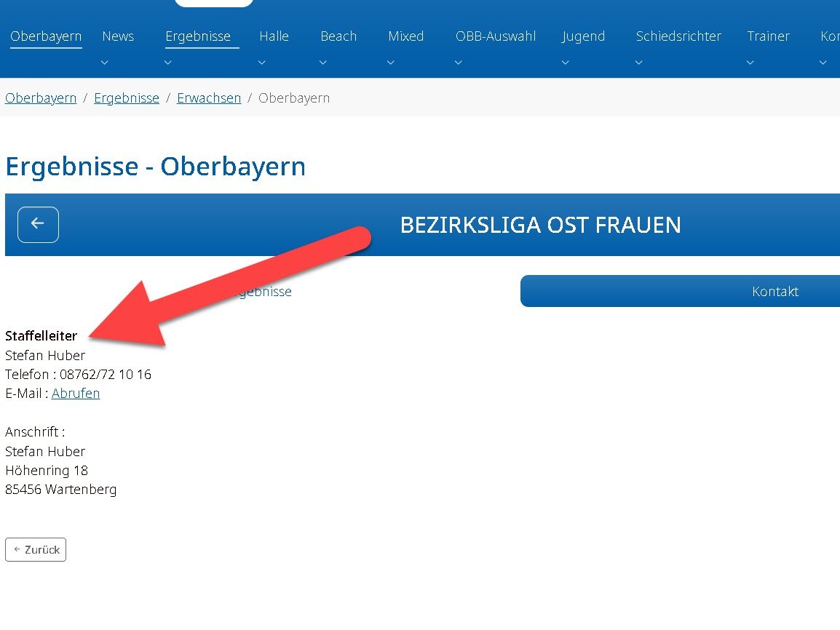This screenshot has width=840, height=630.
Task: Expand the Halle menu chevron
Action: 262,63
